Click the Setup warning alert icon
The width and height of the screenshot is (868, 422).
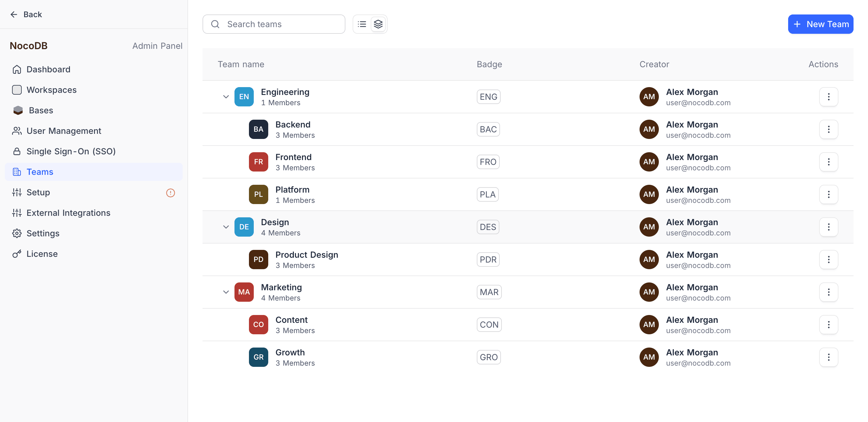[171, 193]
